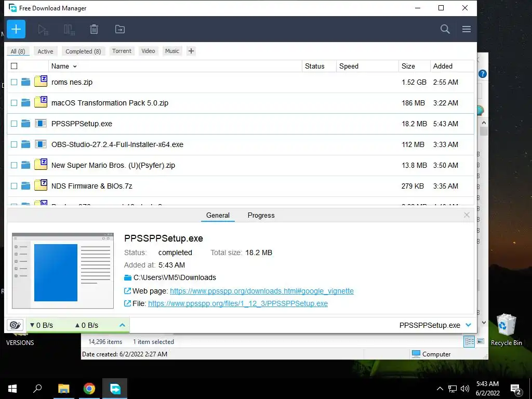Click external link icon next to Web page

click(x=128, y=291)
